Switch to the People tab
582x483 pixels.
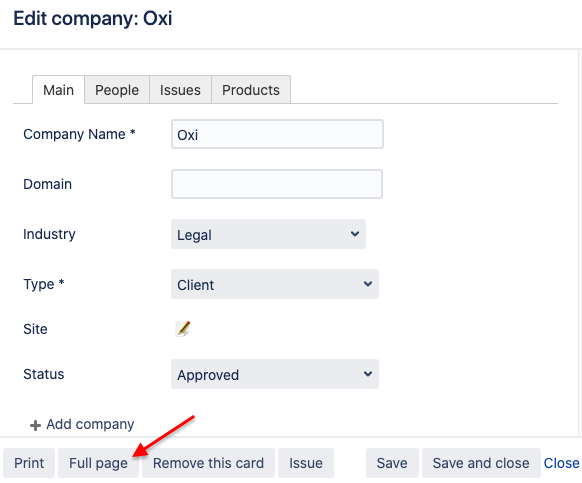click(x=117, y=90)
